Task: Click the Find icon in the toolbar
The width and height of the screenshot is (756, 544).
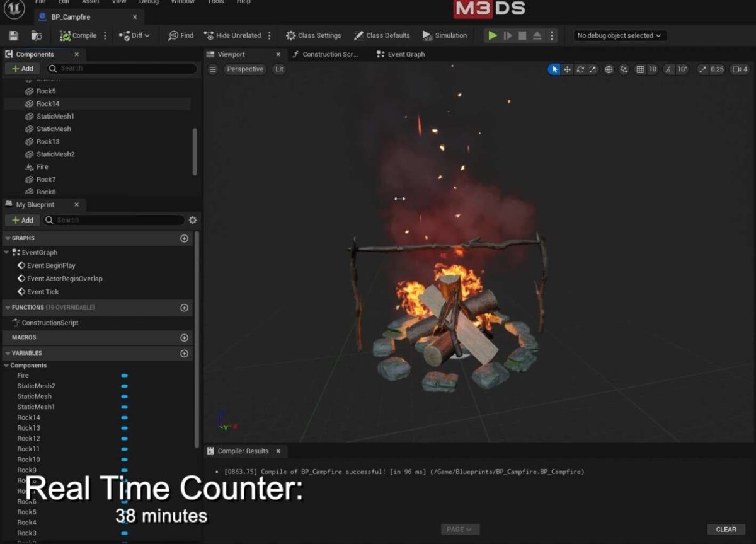Action: 180,35
